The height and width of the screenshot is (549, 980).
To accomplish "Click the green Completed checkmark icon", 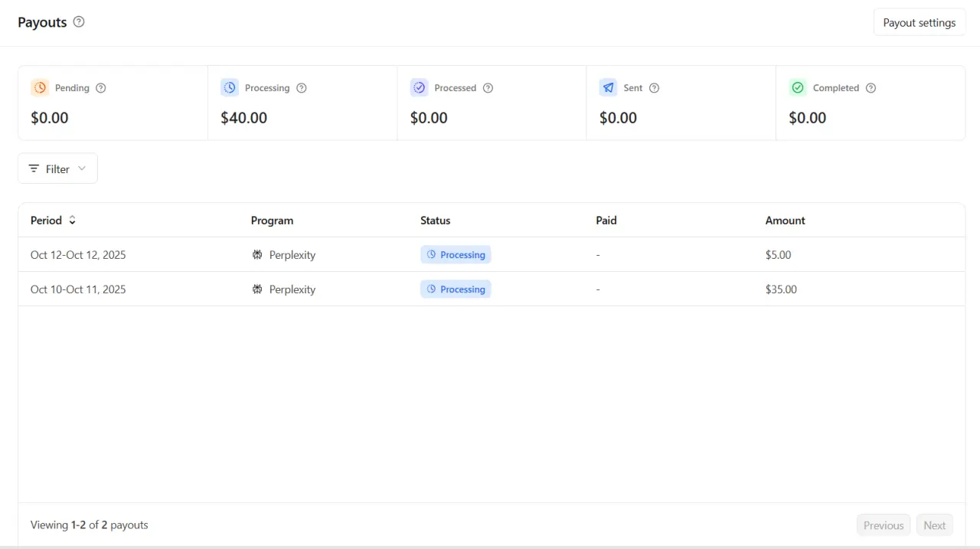I will pos(798,88).
